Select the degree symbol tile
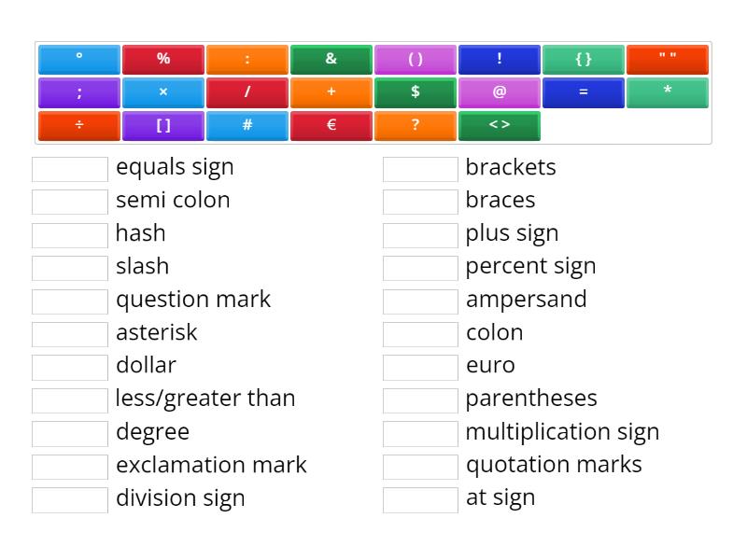Screen dimensions: 747x560 [79, 59]
